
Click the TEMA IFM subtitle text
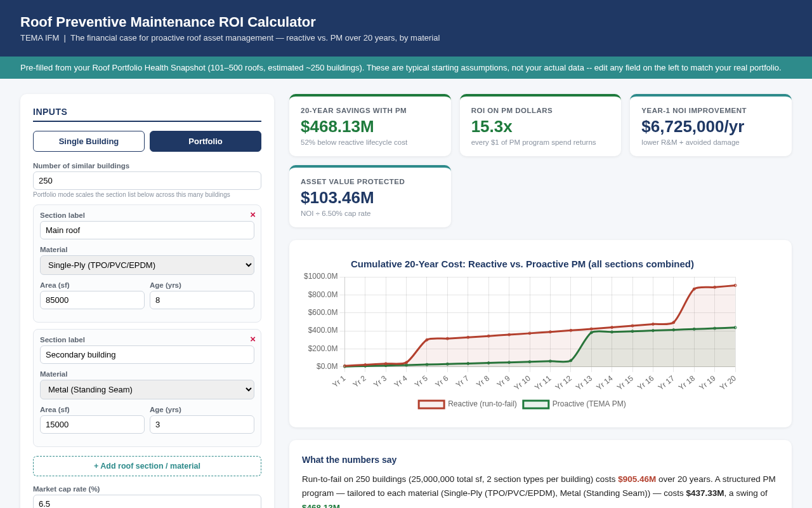230,38
